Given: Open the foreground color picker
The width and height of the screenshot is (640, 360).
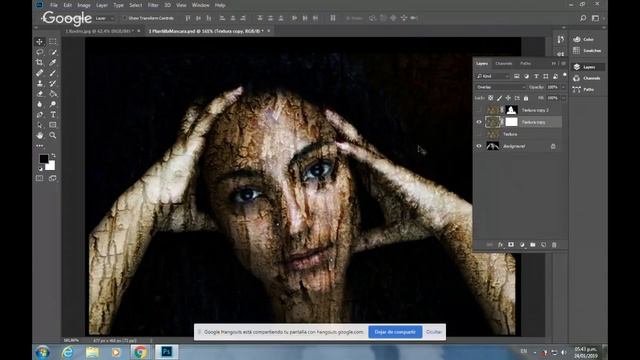Looking at the screenshot, I should (x=43, y=158).
